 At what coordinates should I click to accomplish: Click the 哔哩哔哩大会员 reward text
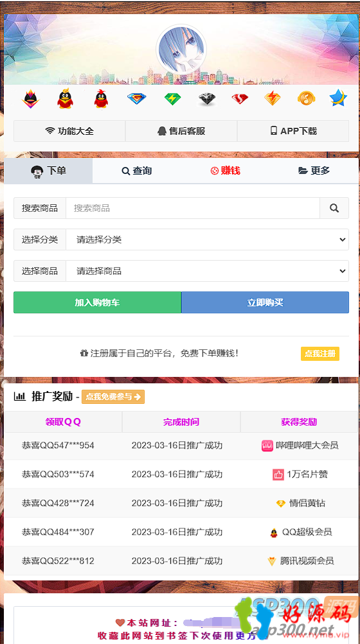pyautogui.click(x=307, y=445)
